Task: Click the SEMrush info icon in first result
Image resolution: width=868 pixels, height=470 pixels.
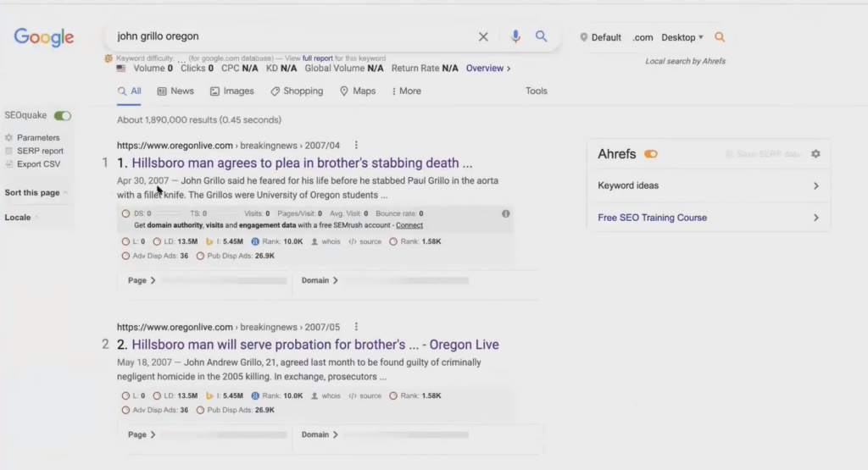Action: (x=505, y=213)
